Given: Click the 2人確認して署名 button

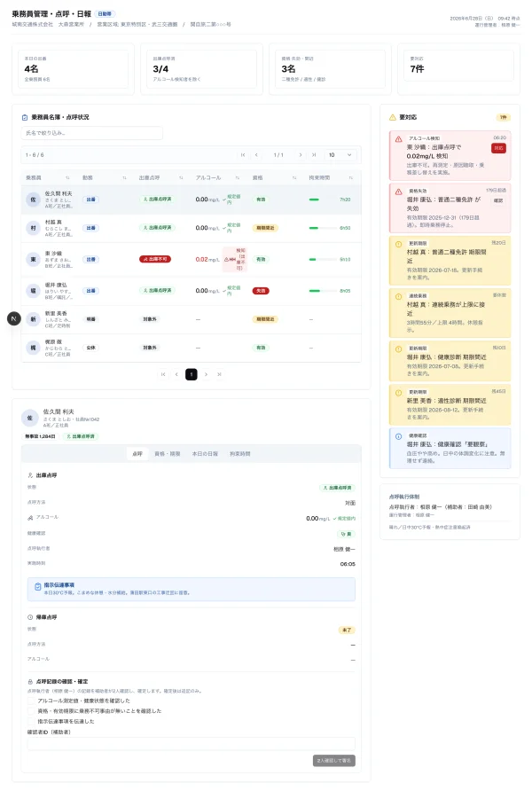Looking at the screenshot, I should [333, 760].
